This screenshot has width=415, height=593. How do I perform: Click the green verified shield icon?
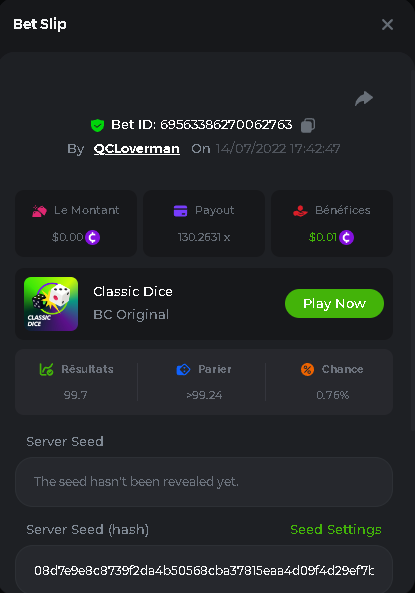pyautogui.click(x=98, y=125)
